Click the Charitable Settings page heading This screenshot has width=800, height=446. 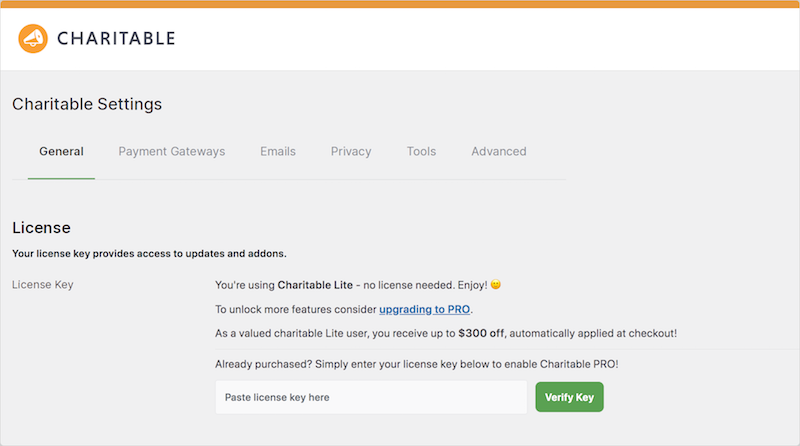(x=87, y=104)
